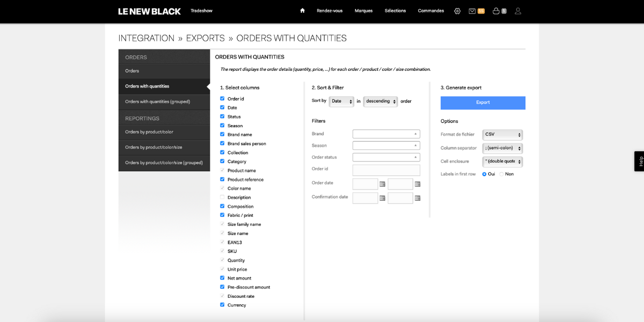Open the user profile icon
This screenshot has width=644, height=322.
(518, 11)
